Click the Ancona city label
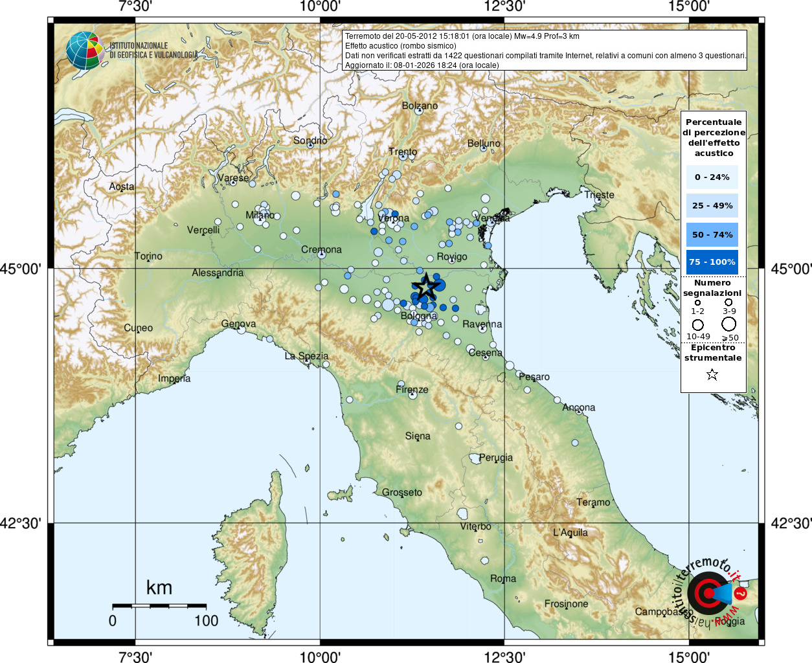This screenshot has width=812, height=663. [x=578, y=407]
